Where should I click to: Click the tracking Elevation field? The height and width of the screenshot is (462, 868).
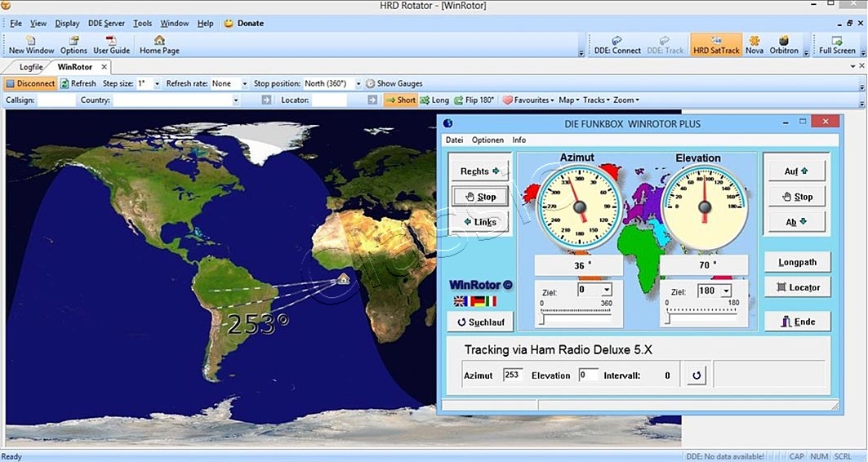pos(588,375)
